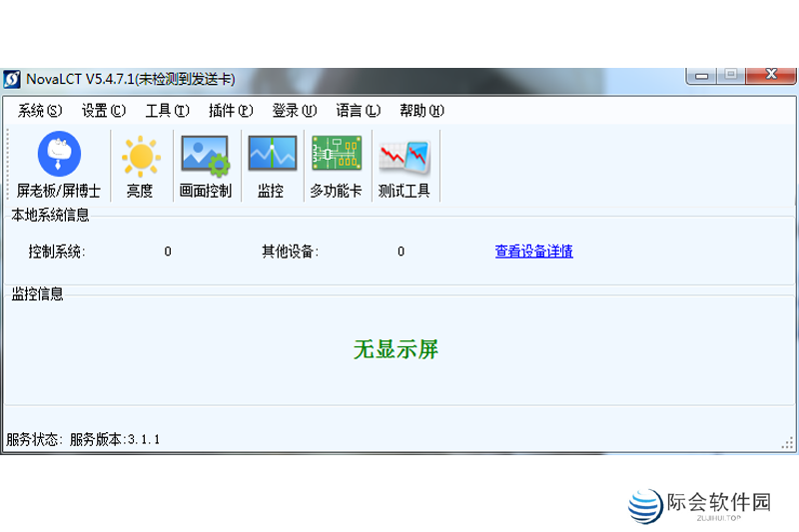
Task: Open the 工具(T) menu
Action: (x=167, y=111)
